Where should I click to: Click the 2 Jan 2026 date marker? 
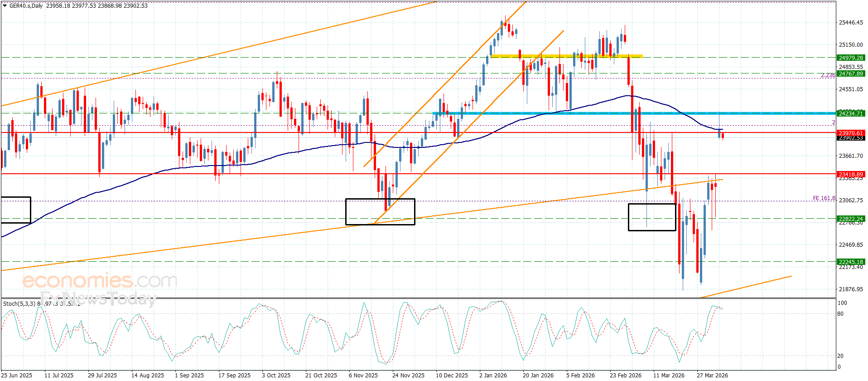pyautogui.click(x=493, y=375)
